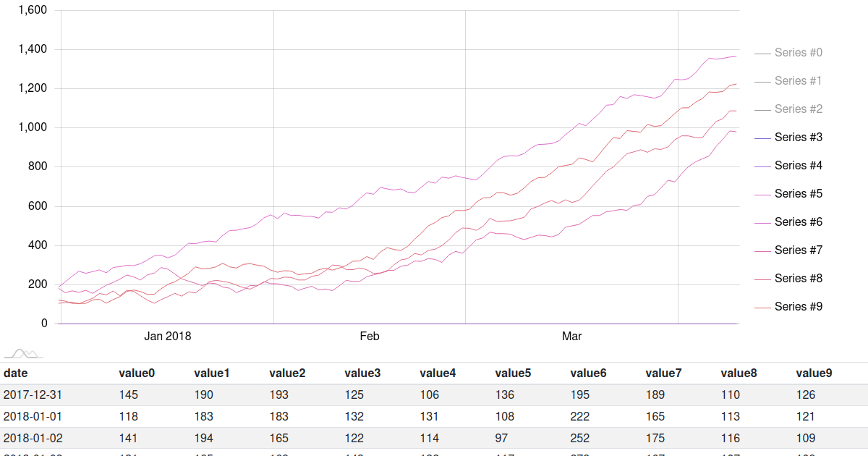868x456 pixels.
Task: Hide Series #3 from the chart
Action: click(x=796, y=137)
